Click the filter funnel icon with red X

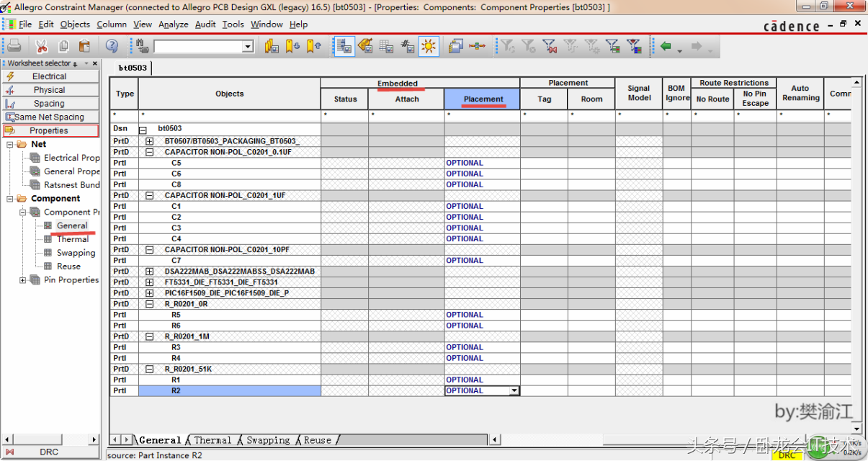click(x=550, y=46)
